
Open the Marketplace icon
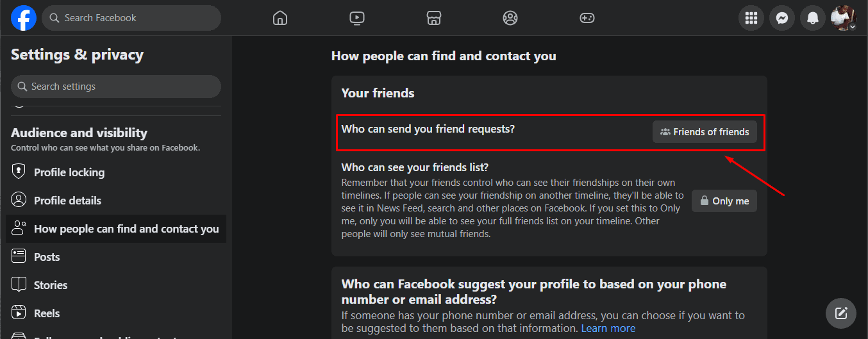coord(434,18)
